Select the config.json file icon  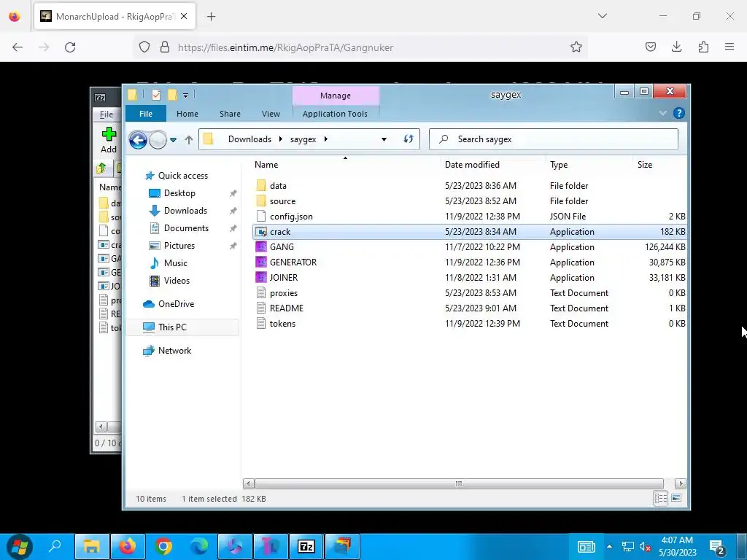tap(261, 216)
